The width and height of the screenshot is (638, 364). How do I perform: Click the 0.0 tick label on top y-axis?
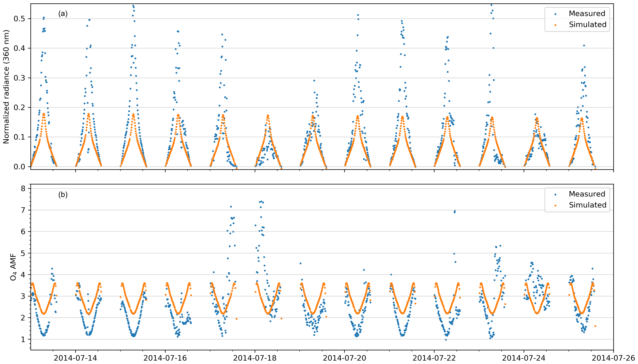pyautogui.click(x=19, y=167)
